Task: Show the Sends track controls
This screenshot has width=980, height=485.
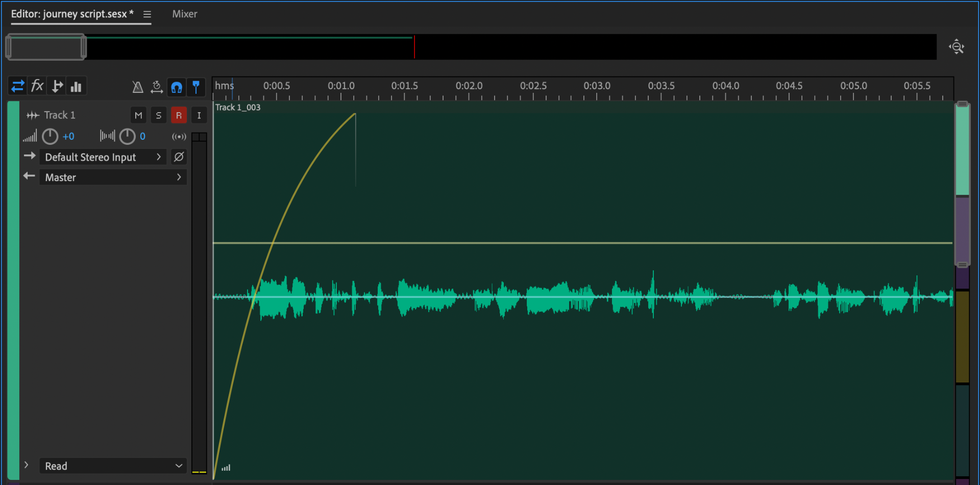Action: click(57, 86)
